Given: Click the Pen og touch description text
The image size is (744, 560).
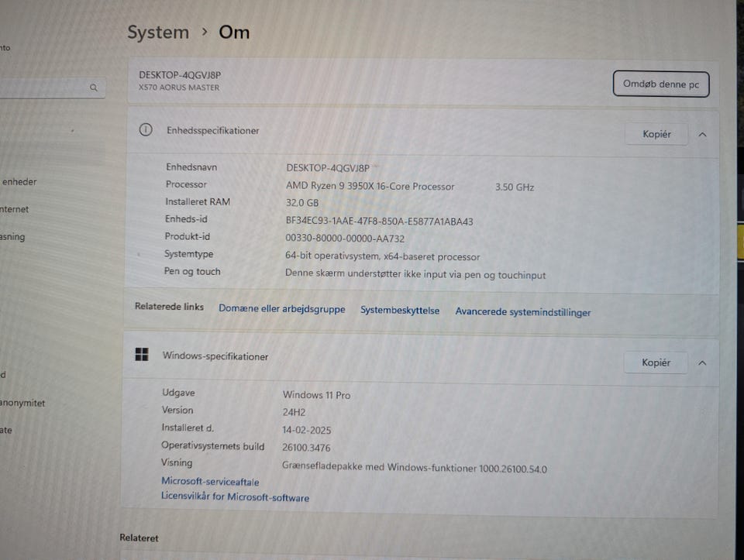Looking at the screenshot, I should point(415,274).
